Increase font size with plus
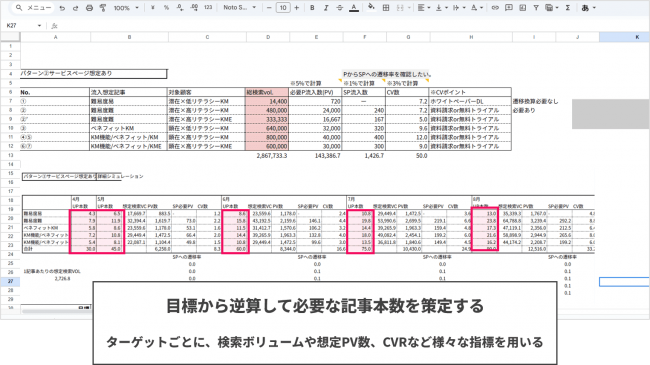This screenshot has width=650, height=365. click(296, 8)
